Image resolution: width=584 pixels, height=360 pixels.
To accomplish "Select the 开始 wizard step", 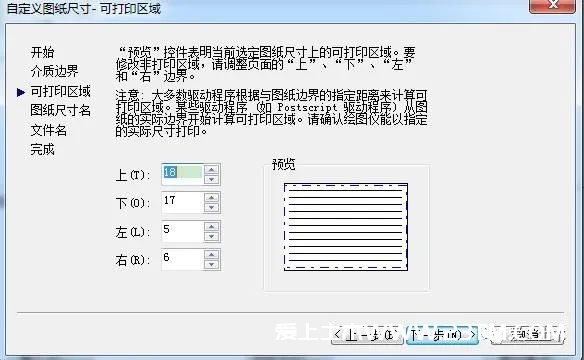I will (42, 52).
